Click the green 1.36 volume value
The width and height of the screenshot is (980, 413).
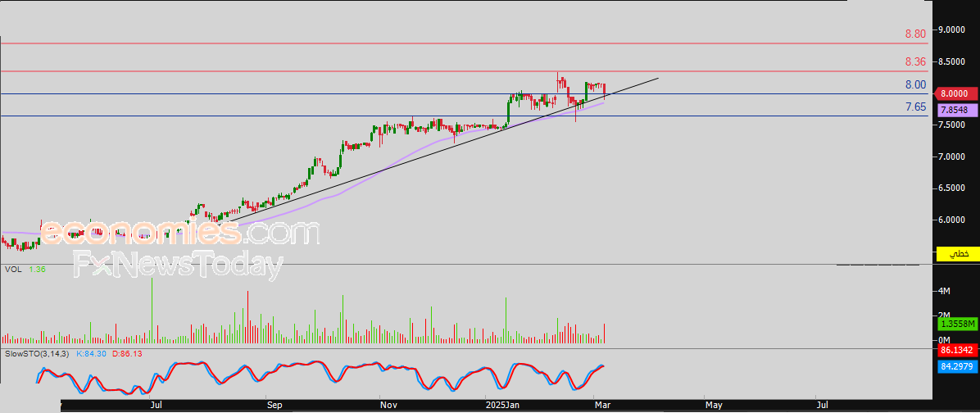point(37,270)
